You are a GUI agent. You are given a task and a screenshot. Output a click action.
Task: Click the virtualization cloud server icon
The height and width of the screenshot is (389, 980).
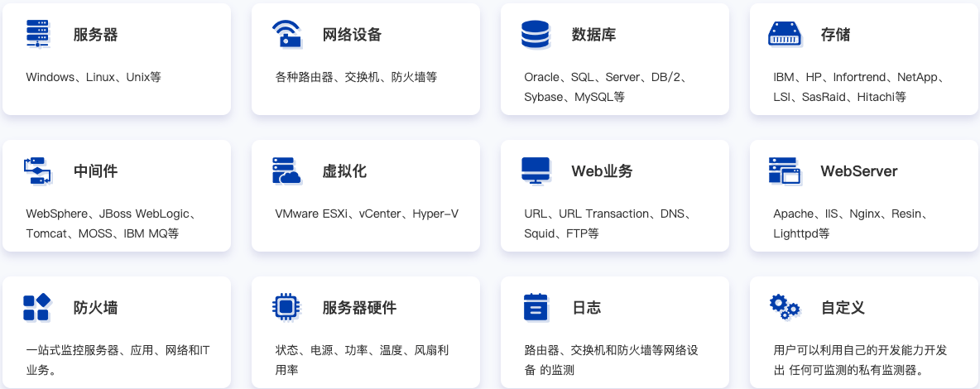[287, 170]
